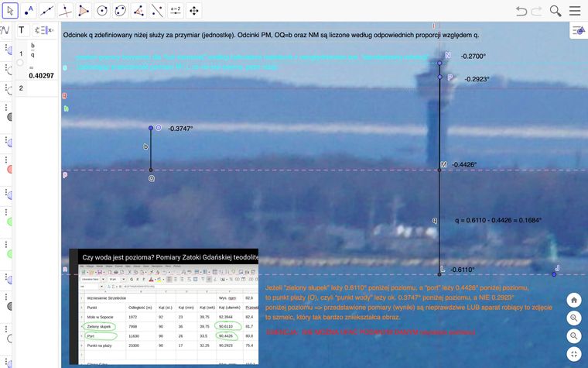Viewport: 588px width, 368px height.
Task: Open the search magnifier
Action: (x=556, y=11)
